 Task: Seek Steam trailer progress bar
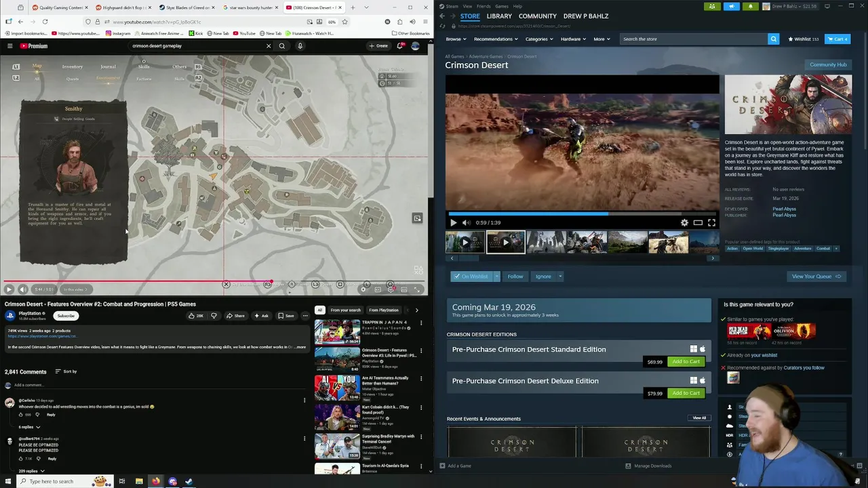point(582,213)
